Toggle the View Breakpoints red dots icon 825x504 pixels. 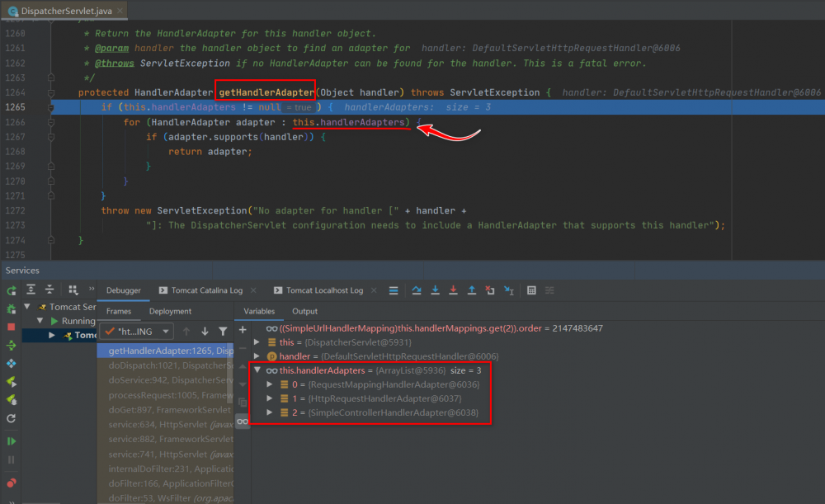click(12, 483)
